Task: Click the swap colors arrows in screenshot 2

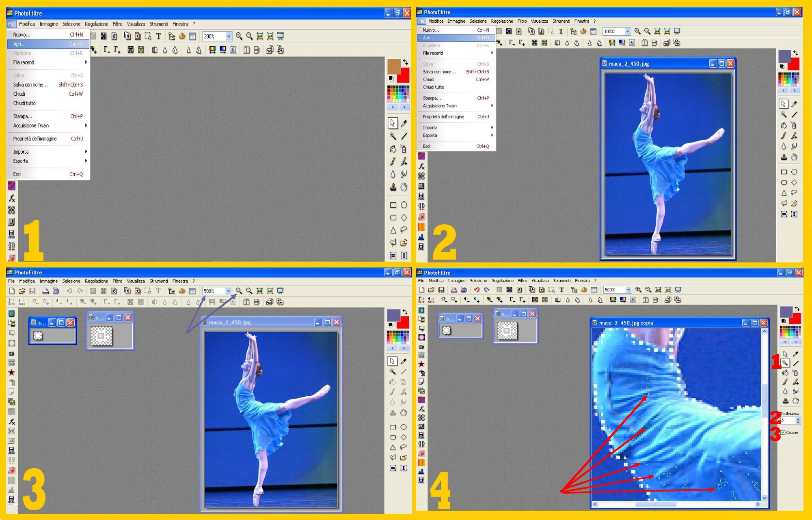Action: click(x=796, y=53)
